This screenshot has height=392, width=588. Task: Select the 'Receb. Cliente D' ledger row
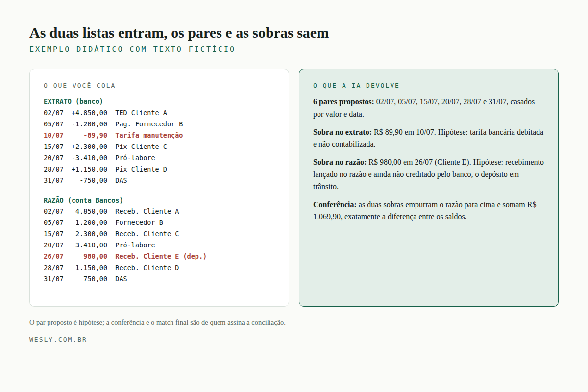(111, 268)
